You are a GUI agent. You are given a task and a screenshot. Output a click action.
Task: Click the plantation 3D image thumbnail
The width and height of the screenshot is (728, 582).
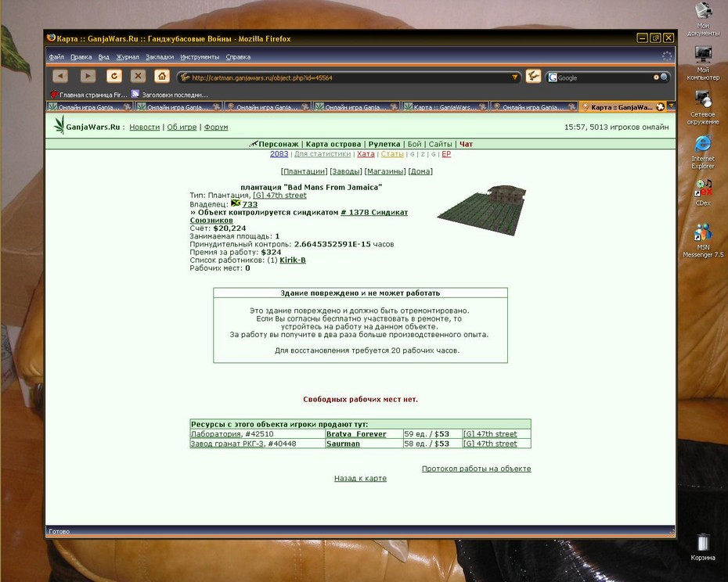tap(482, 210)
